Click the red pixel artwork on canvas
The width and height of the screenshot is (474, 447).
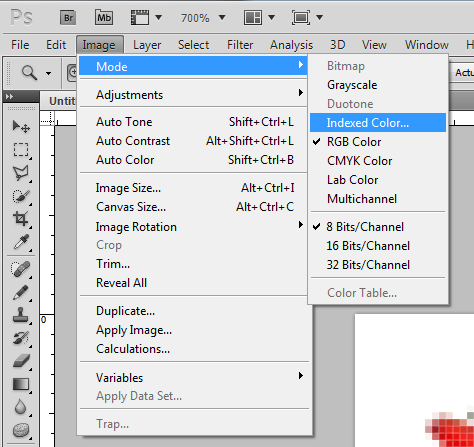pyautogui.click(x=450, y=429)
